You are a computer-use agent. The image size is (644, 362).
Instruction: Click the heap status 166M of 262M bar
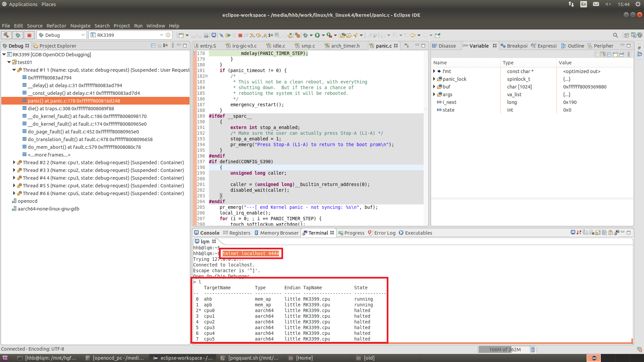click(x=504, y=350)
